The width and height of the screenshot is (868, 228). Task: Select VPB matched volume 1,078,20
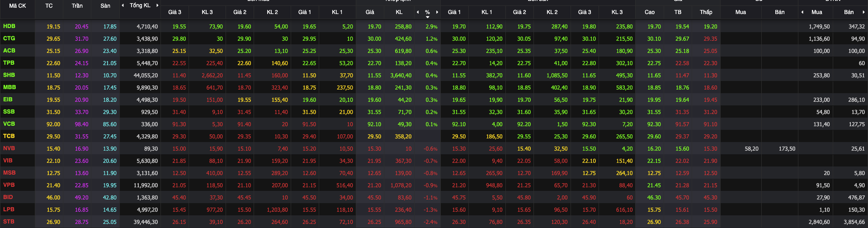401,185
